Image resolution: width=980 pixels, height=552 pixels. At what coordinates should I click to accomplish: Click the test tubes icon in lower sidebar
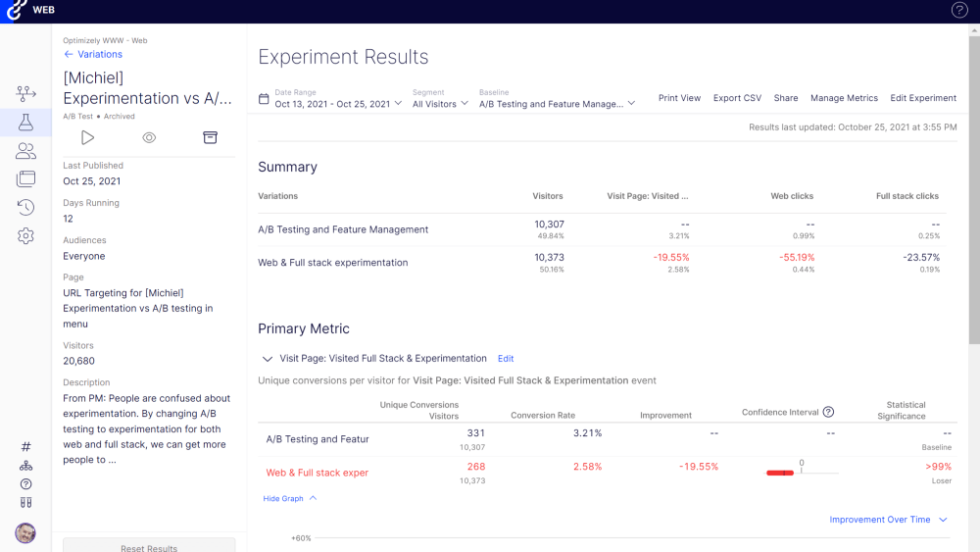click(25, 503)
